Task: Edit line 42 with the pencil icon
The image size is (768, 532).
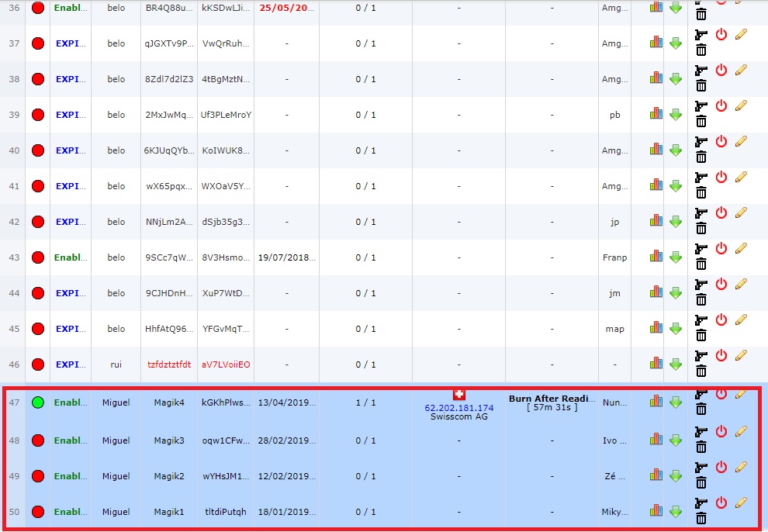Action: (x=741, y=213)
